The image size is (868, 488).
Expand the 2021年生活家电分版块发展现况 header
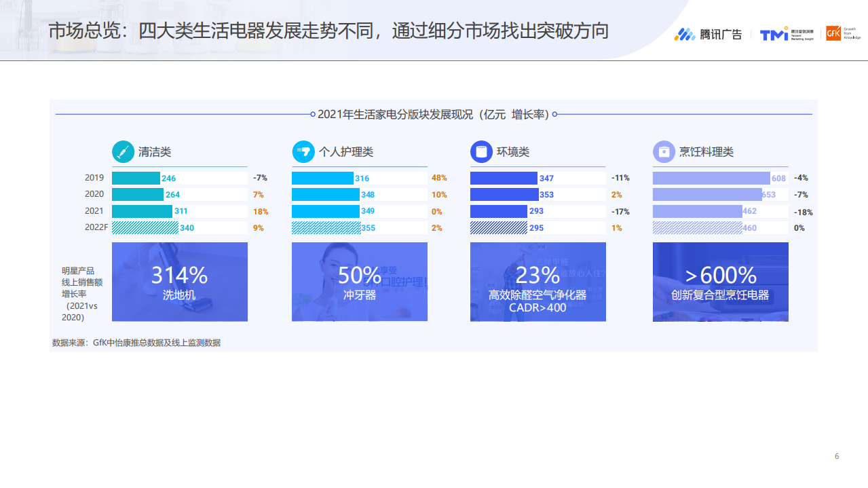pyautogui.click(x=434, y=114)
